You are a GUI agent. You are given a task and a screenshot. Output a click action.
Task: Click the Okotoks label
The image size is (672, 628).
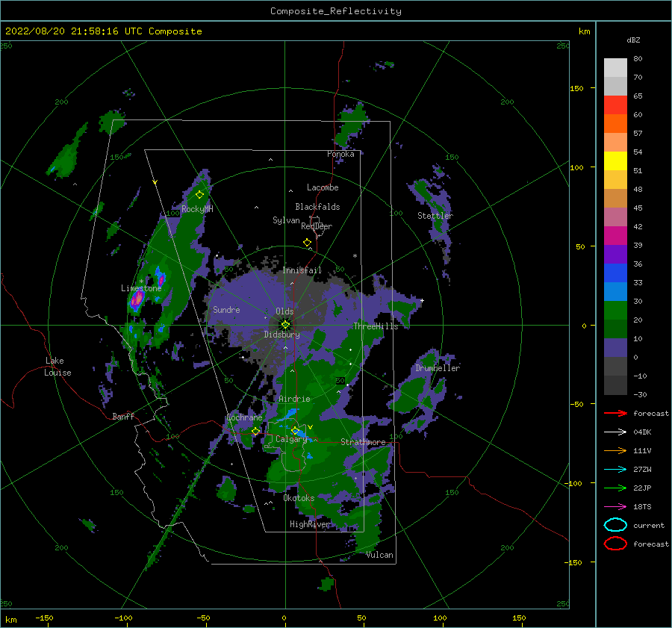coord(299,498)
